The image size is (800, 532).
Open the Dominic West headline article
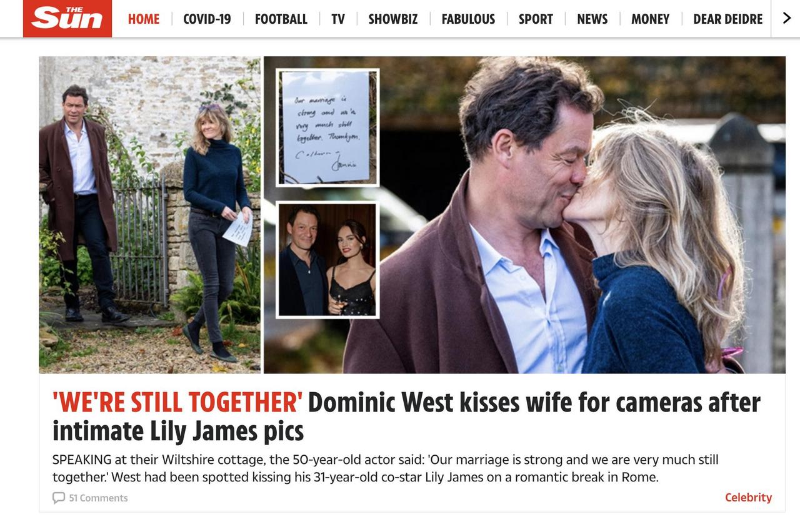(x=406, y=417)
